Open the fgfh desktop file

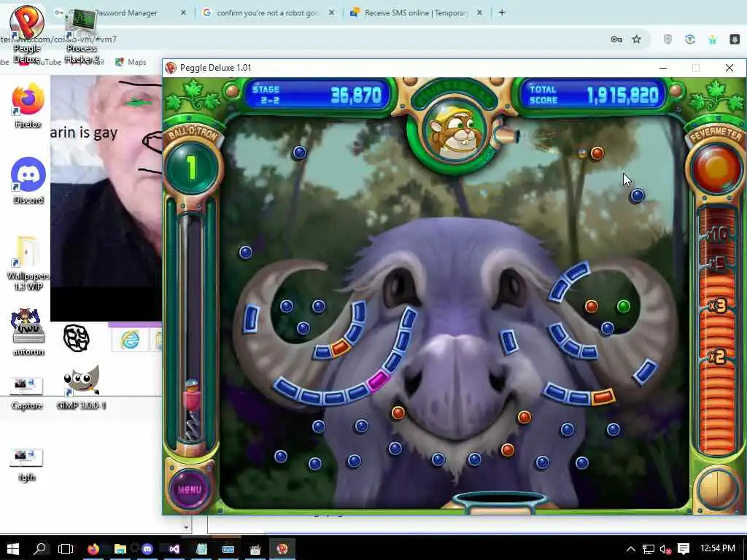pos(27,464)
